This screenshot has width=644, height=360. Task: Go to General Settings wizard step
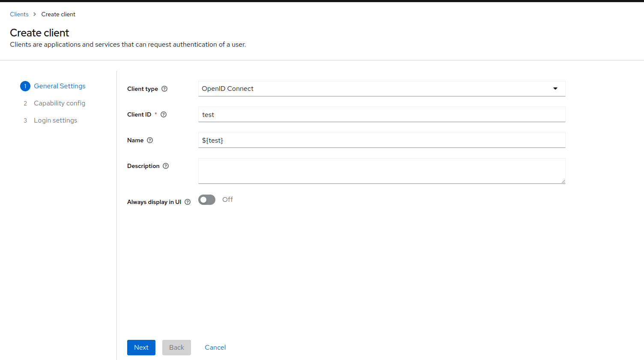[x=60, y=86]
